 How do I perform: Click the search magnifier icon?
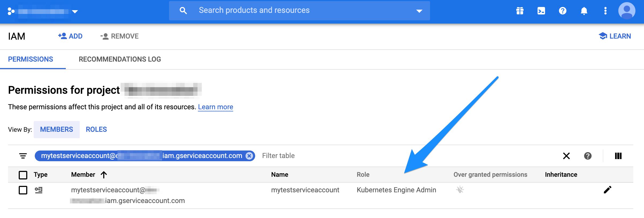[183, 11]
